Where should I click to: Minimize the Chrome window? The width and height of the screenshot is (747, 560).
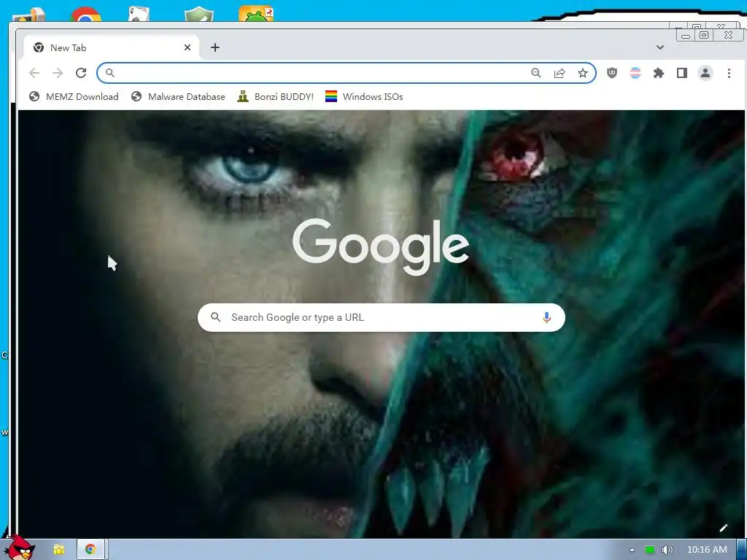pyautogui.click(x=686, y=36)
